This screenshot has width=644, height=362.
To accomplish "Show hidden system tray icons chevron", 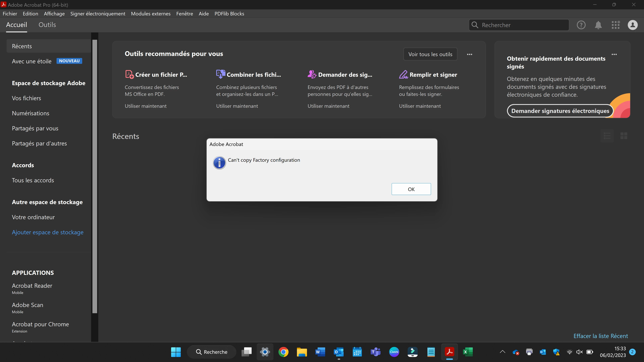I will (x=502, y=352).
